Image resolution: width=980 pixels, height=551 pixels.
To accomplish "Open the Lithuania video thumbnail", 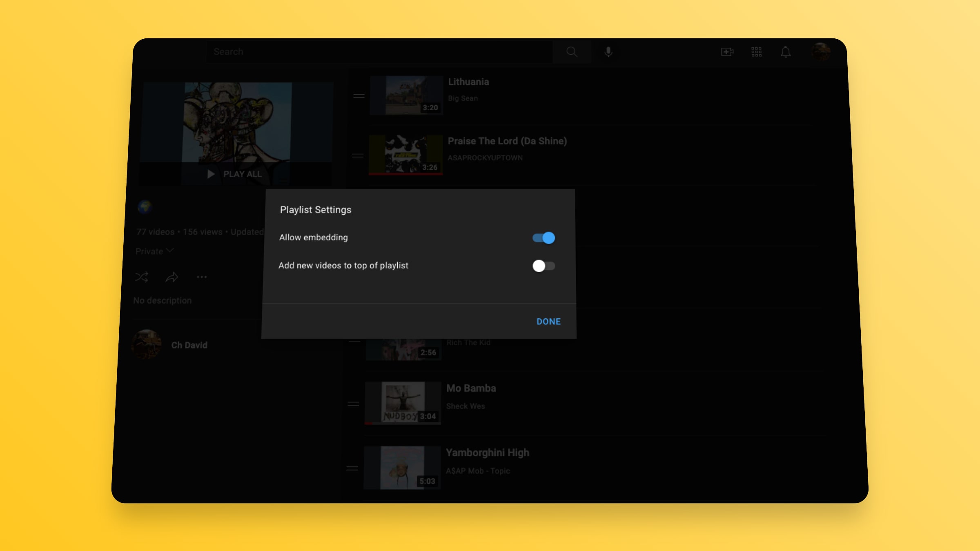I will tap(406, 95).
